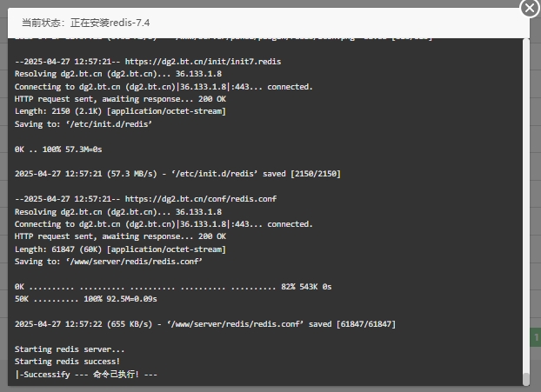Click the 'Saving to: /etc/init.d/redis' line
Viewport: 541px width, 392px height.
pos(83,124)
